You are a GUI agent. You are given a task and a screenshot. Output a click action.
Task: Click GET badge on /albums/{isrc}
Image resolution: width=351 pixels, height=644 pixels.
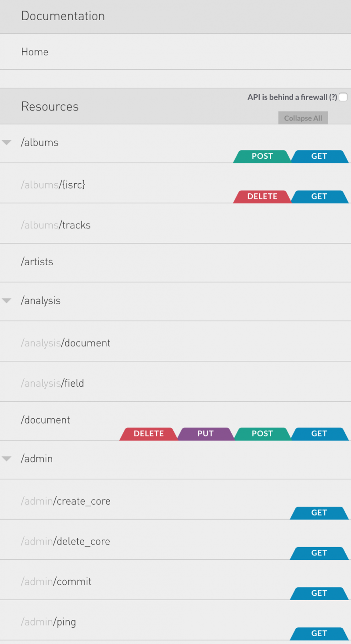tap(319, 197)
